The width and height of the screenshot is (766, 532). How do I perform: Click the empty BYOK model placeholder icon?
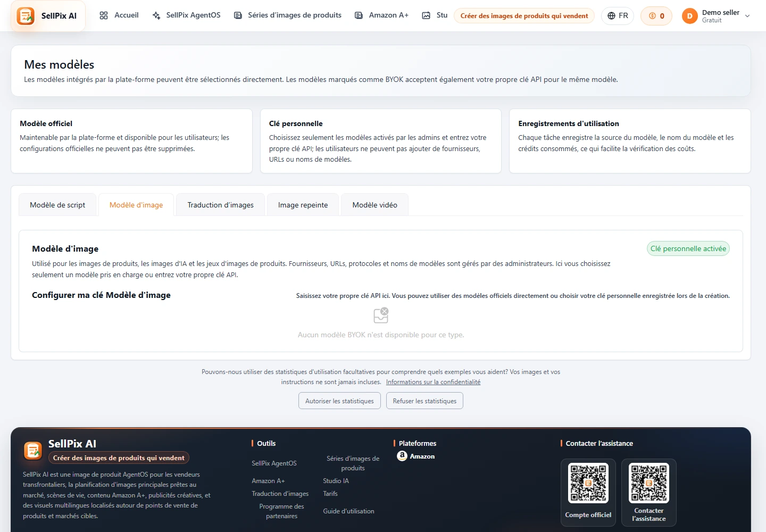coord(381,315)
